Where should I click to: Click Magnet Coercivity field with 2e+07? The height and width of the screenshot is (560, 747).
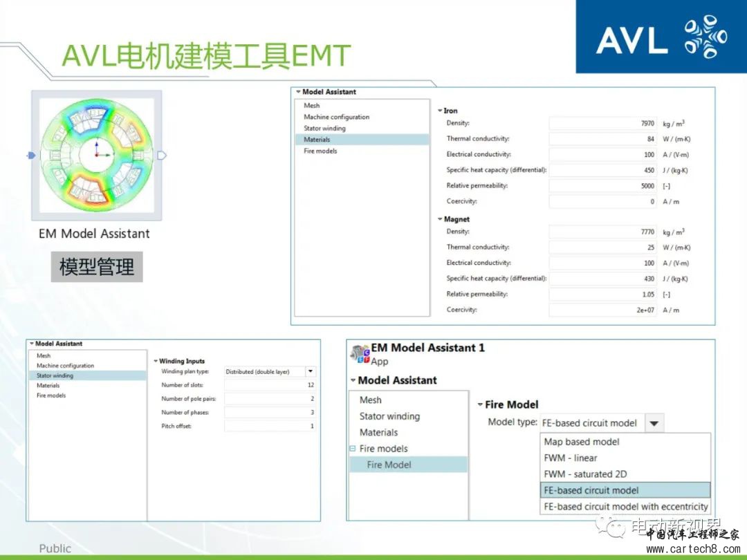point(602,310)
